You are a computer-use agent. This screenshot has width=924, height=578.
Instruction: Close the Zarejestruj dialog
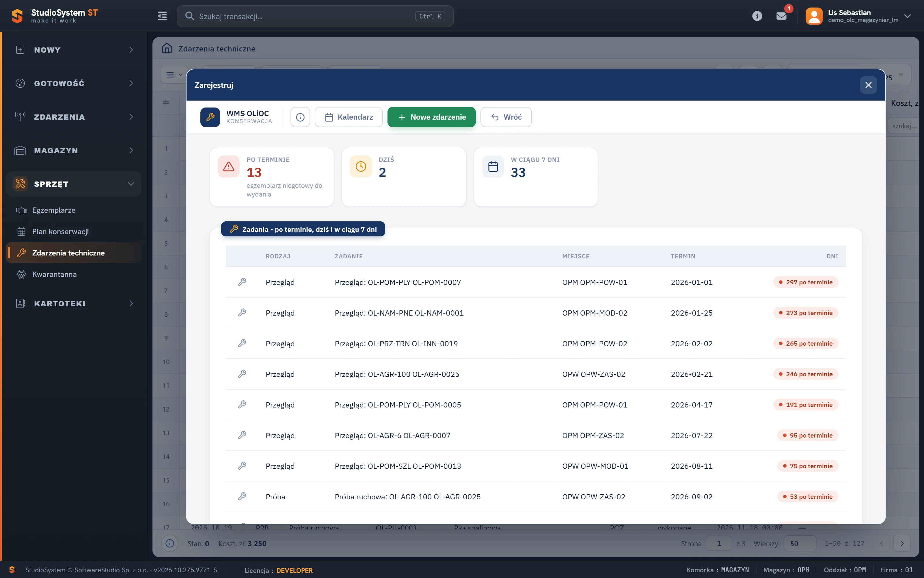[x=868, y=85]
